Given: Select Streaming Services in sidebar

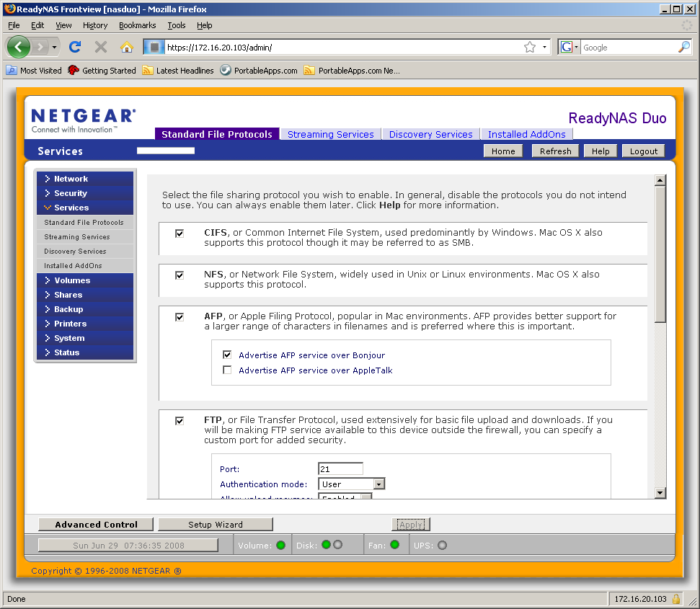Looking at the screenshot, I should click(85, 237).
